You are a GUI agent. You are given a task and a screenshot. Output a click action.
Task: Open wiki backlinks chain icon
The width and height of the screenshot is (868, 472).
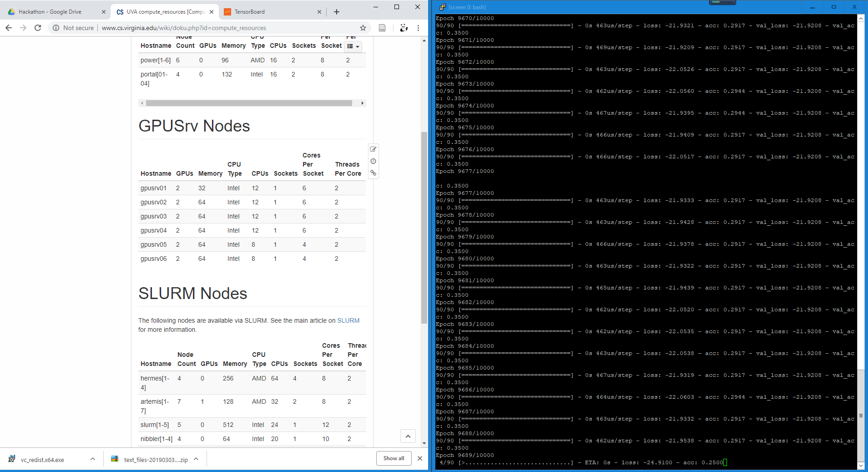coord(373,173)
